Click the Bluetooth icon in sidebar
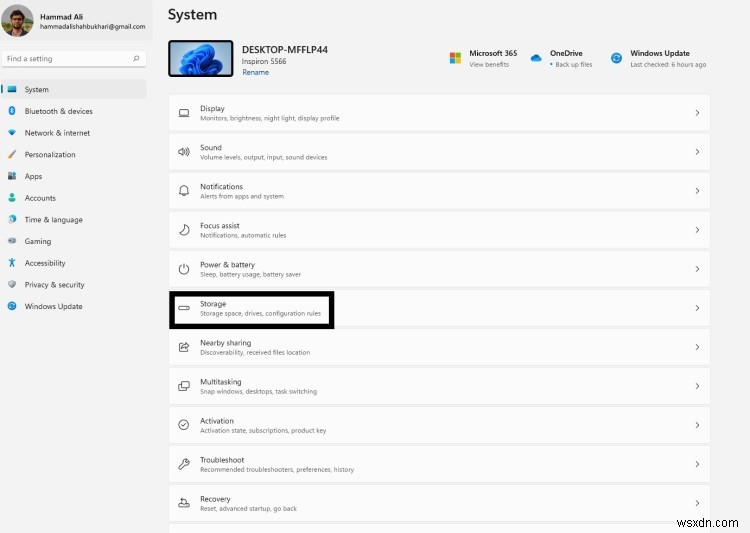Screen dimensions: 750x533 pyautogui.click(x=12, y=111)
